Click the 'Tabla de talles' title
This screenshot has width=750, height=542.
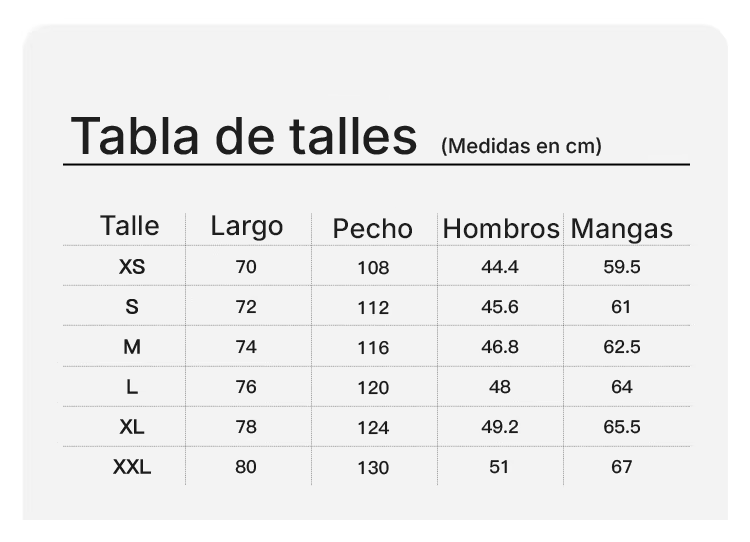click(x=244, y=136)
